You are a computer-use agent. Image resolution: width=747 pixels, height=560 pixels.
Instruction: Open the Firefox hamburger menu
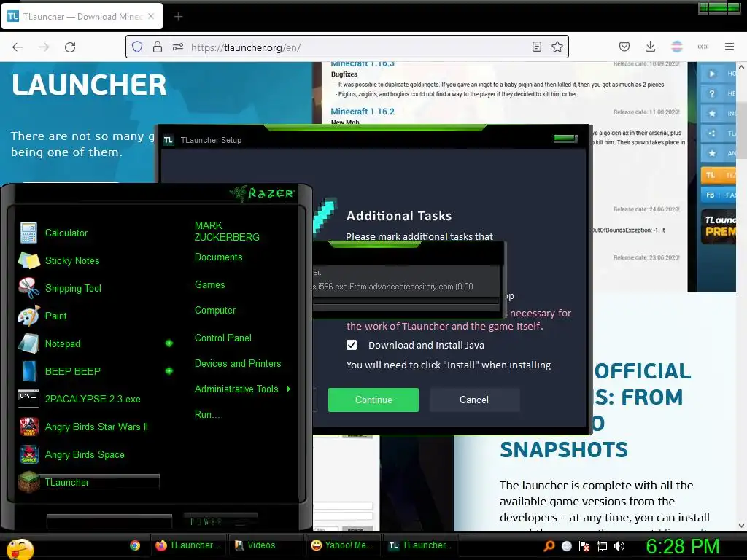pos(729,47)
